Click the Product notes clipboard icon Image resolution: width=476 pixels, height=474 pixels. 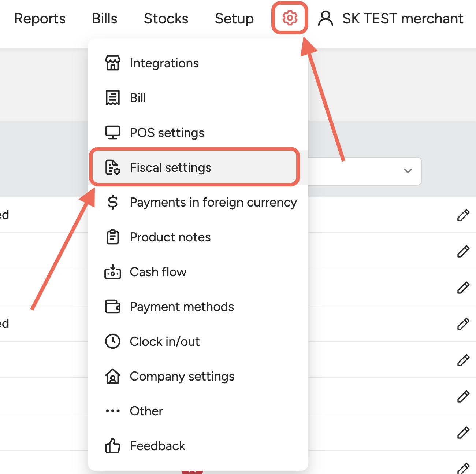pyautogui.click(x=113, y=237)
